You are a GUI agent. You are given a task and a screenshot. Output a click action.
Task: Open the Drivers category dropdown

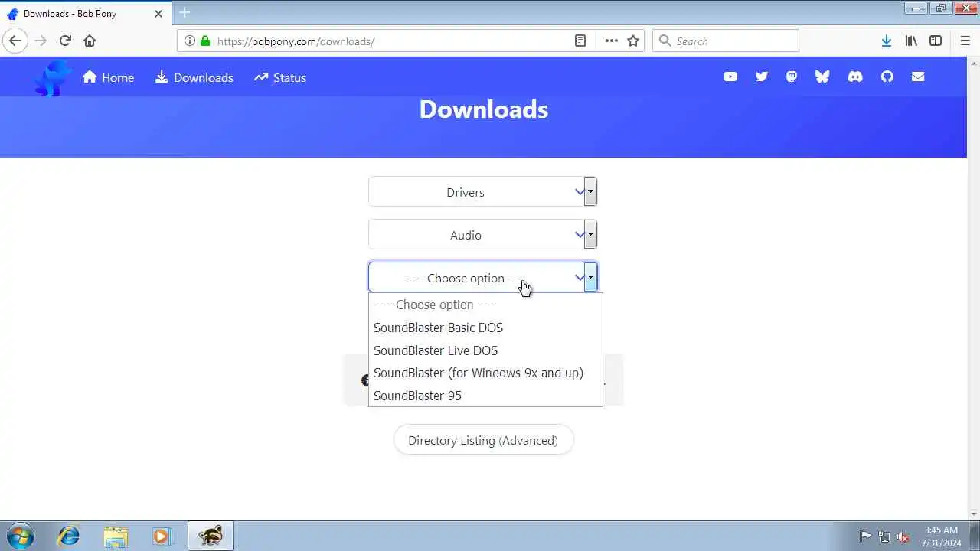482,192
